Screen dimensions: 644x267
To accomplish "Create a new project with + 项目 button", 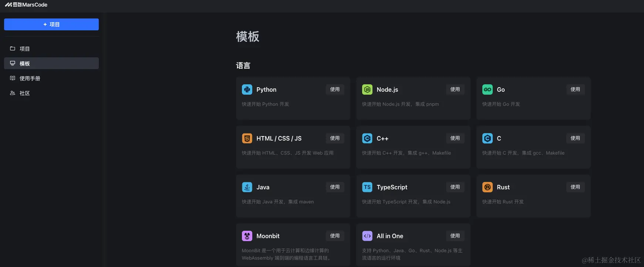I will pyautogui.click(x=51, y=24).
